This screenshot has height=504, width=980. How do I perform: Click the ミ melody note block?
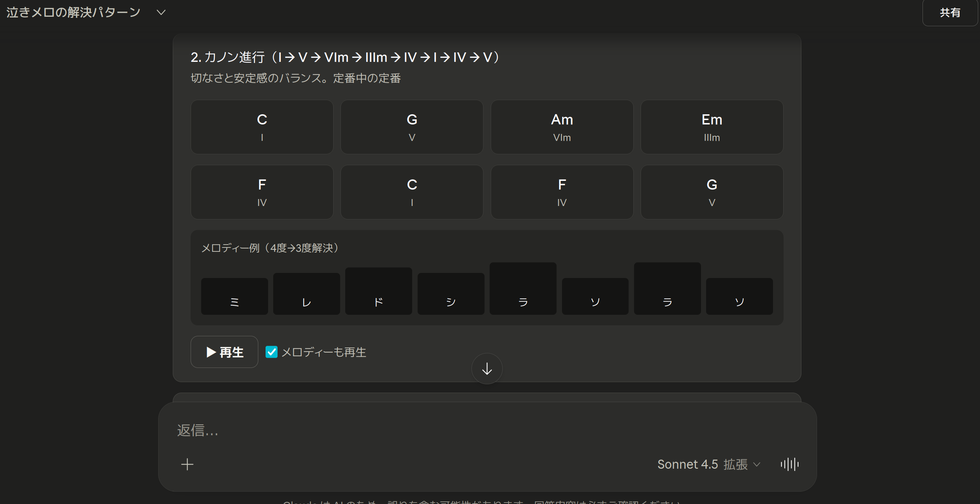(234, 296)
